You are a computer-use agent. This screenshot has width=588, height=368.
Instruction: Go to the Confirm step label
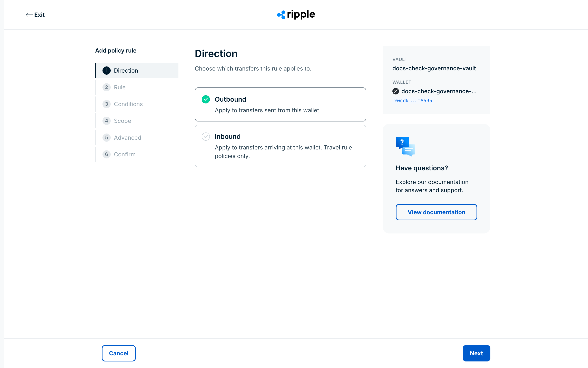125,155
